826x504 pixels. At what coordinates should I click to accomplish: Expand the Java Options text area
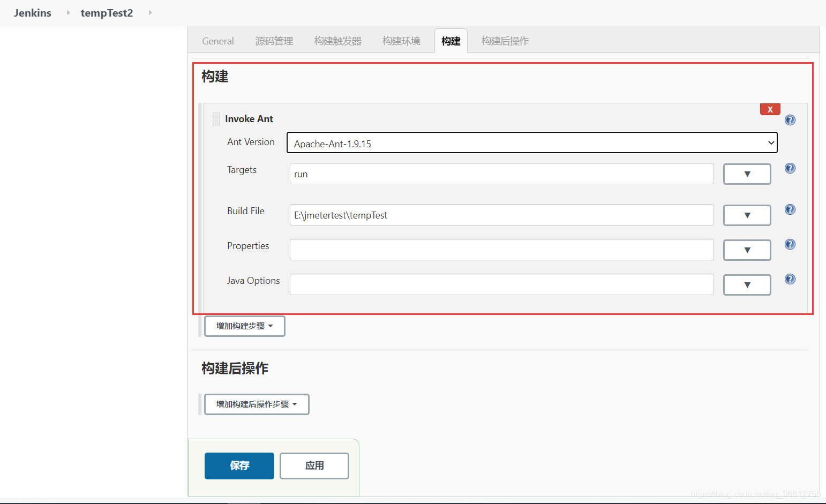pyautogui.click(x=747, y=285)
